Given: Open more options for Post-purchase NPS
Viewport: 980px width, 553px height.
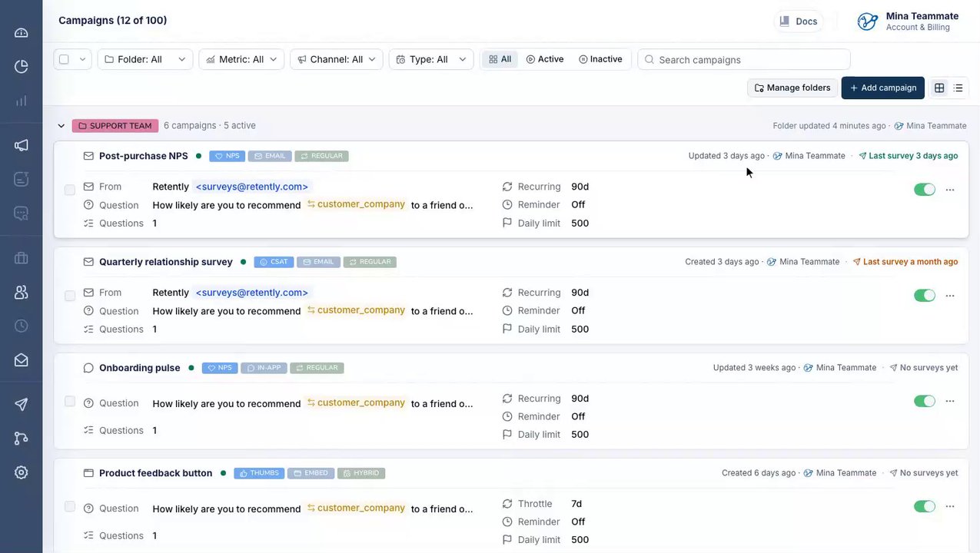Looking at the screenshot, I should pos(950,190).
